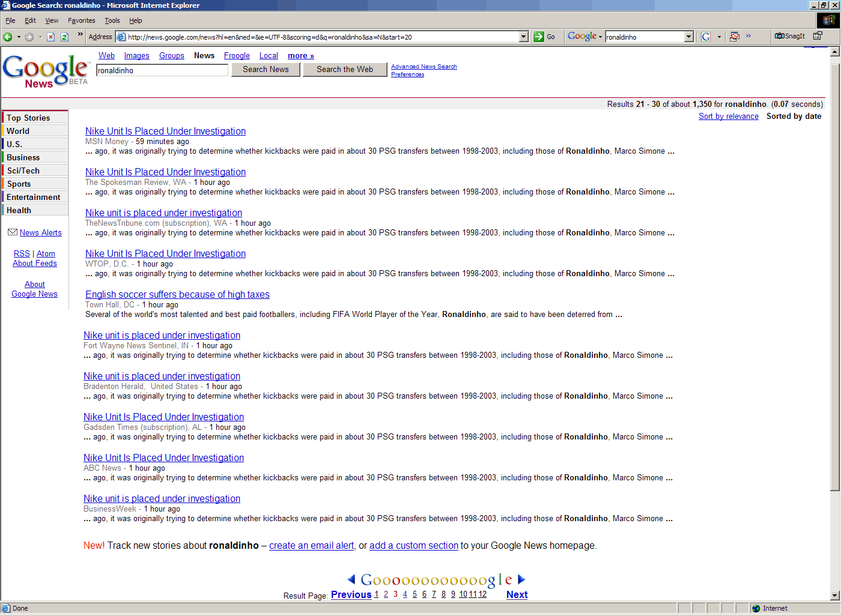The width and height of the screenshot is (841, 616).
Task: Click the SnagIt window properties icon
Action: pyautogui.click(x=818, y=36)
